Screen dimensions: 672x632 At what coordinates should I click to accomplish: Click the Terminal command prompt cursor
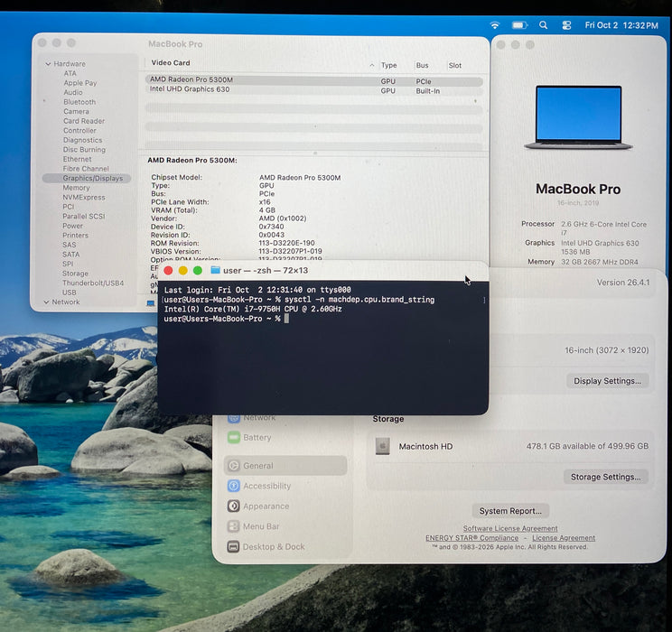point(286,319)
